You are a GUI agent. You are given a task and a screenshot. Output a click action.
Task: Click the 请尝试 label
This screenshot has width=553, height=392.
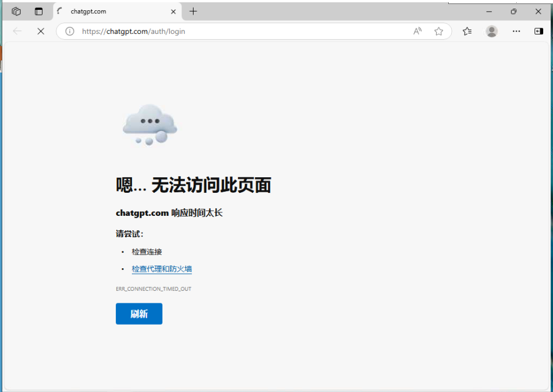pos(130,234)
